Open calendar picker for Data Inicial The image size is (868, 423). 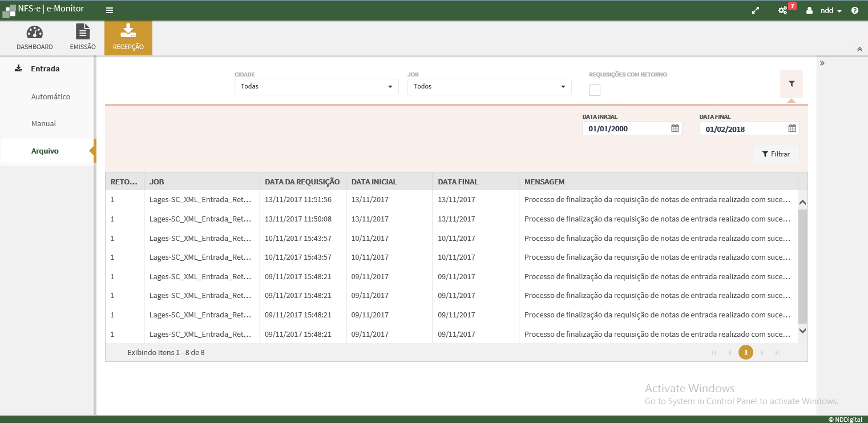tap(675, 128)
